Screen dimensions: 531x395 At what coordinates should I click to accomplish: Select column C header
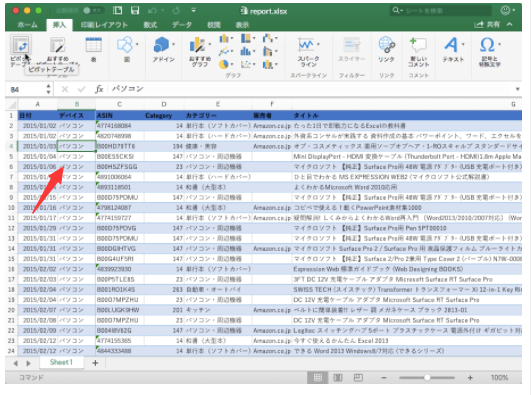pyautogui.click(x=120, y=104)
